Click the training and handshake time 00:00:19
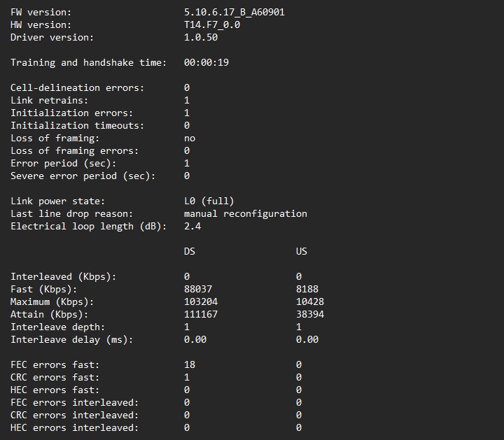The image size is (504, 440). (206, 63)
